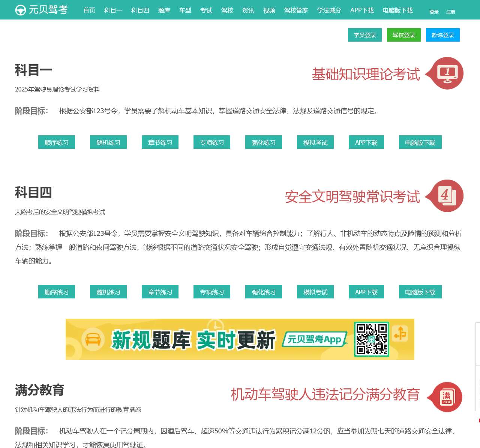This screenshot has height=448, width=480.
Task: Click 注册 at the top right
Action: point(450,12)
